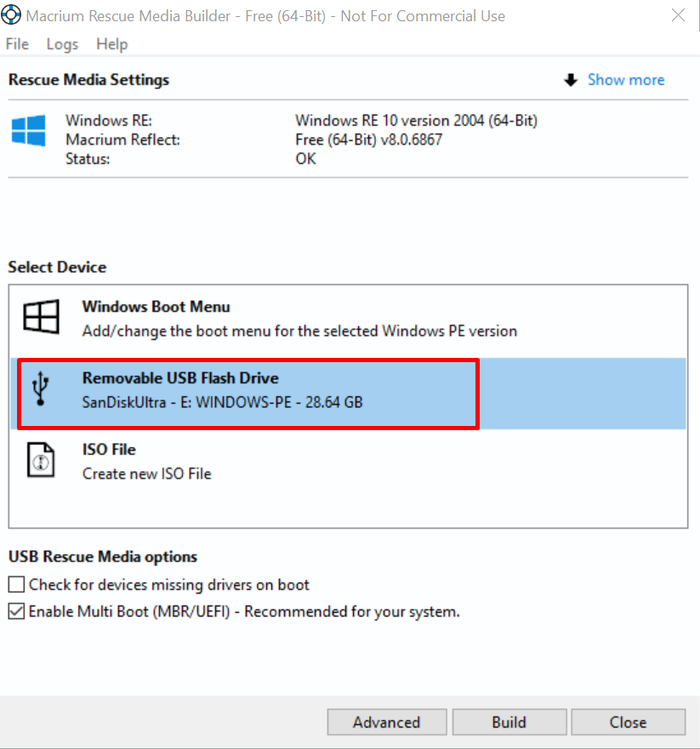Click the Advanced button
This screenshot has width=700, height=749.
(x=386, y=722)
